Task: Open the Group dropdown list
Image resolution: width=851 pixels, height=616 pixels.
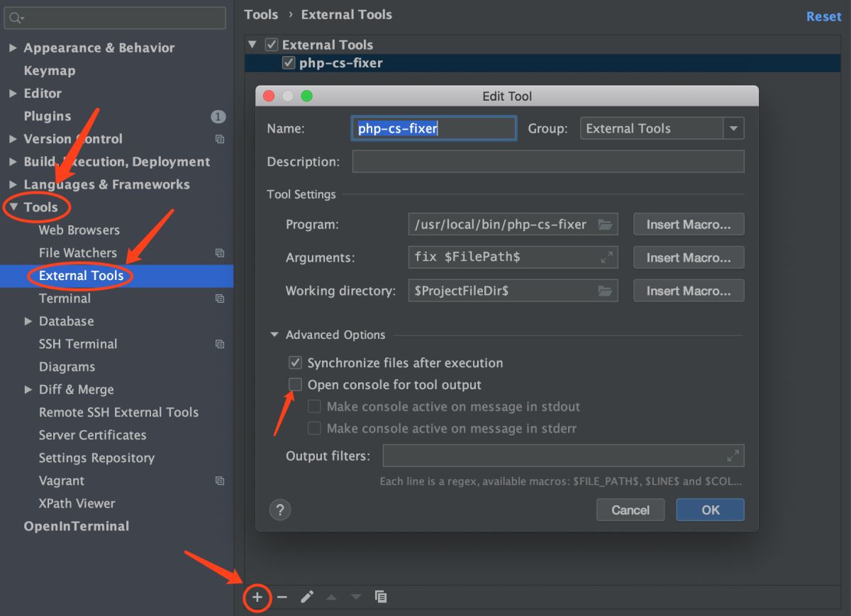Action: pyautogui.click(x=733, y=128)
